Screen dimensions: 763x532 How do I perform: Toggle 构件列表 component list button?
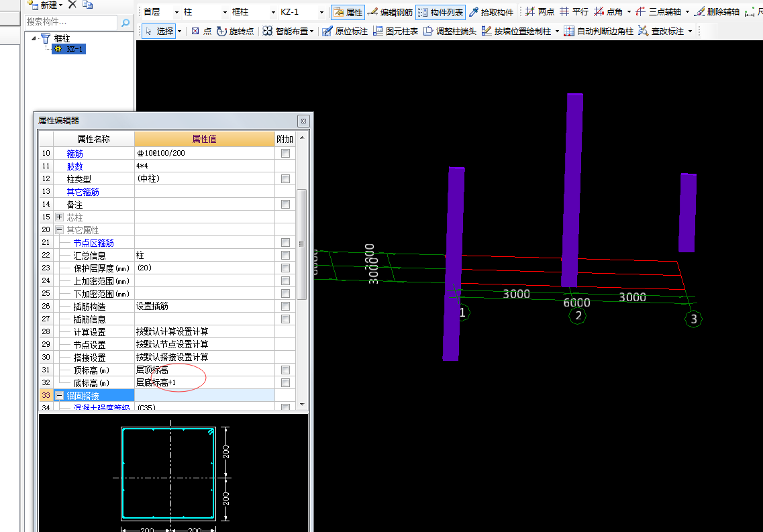tap(440, 12)
